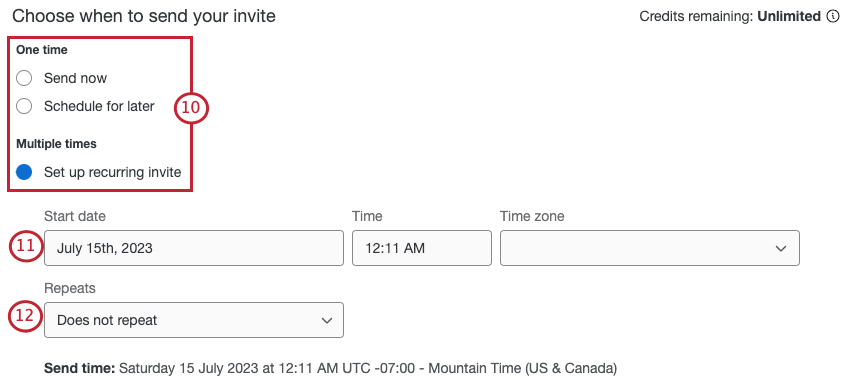This screenshot has height=392, width=850.
Task: Select the Send now radio button
Action: coord(24,78)
